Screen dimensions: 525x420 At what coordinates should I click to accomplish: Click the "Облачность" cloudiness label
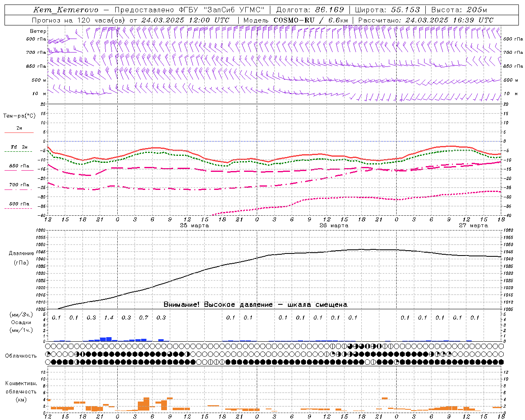click(21, 356)
